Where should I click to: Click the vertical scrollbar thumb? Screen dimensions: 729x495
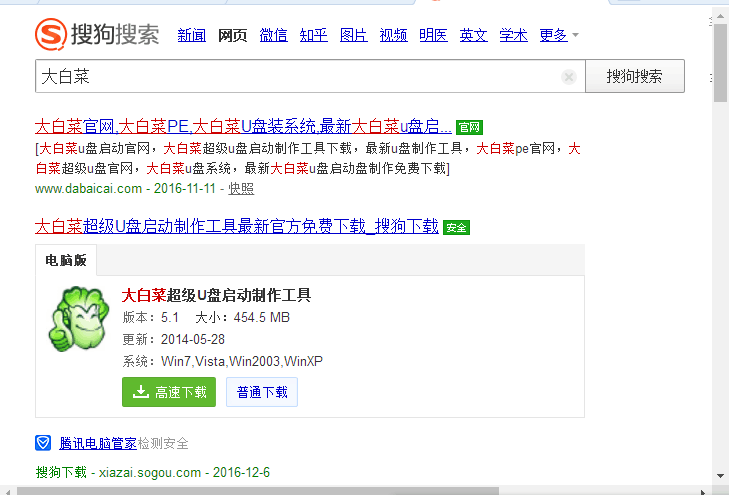coord(720,63)
